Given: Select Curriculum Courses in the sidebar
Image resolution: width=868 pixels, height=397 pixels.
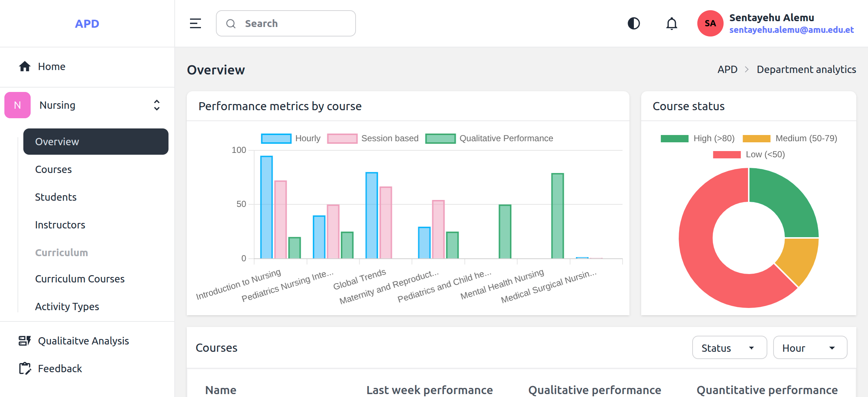Looking at the screenshot, I should click(80, 279).
